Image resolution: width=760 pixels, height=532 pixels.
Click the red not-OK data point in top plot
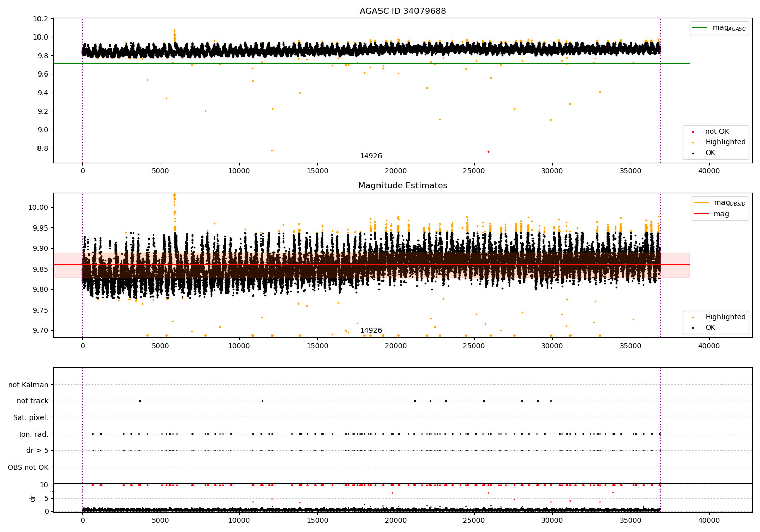coord(488,151)
